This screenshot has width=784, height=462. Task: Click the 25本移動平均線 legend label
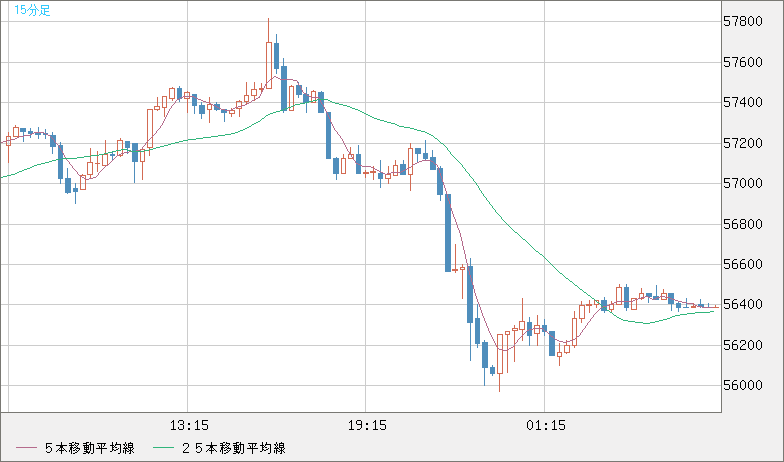234,448
